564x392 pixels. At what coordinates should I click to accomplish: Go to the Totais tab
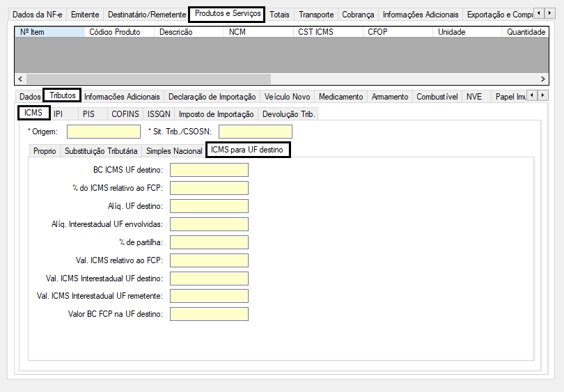click(x=279, y=15)
